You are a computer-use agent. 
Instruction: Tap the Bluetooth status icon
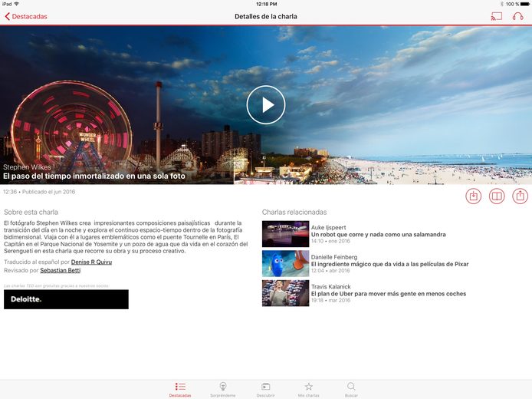(502, 4)
